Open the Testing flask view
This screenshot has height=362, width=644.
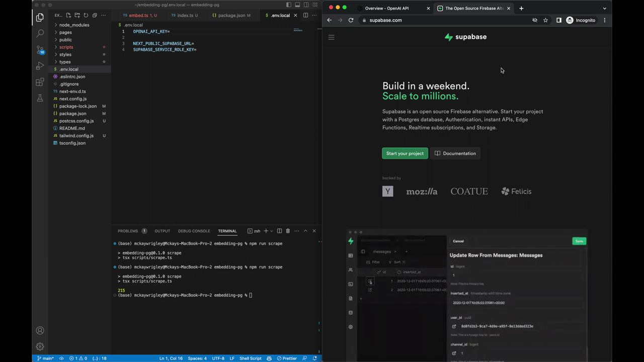tap(40, 98)
